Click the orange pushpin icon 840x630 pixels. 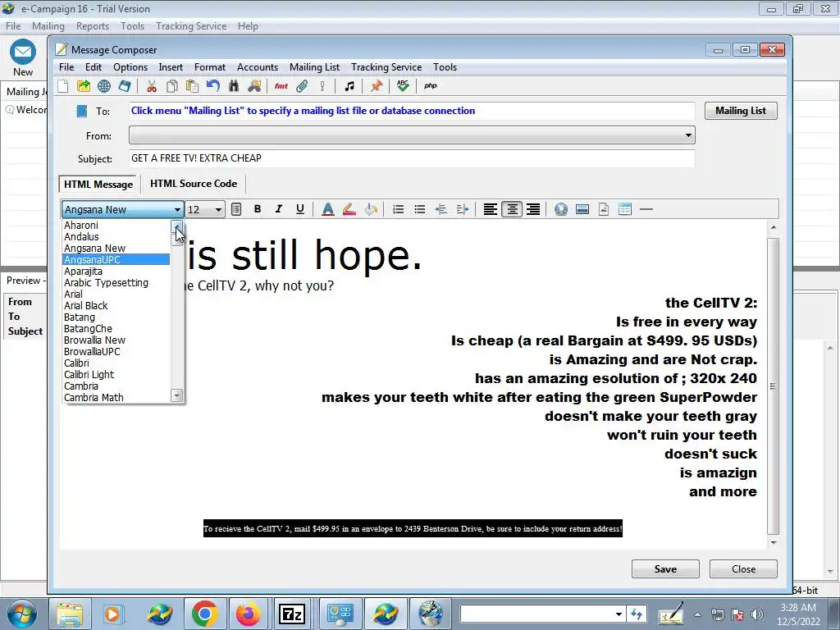(376, 86)
